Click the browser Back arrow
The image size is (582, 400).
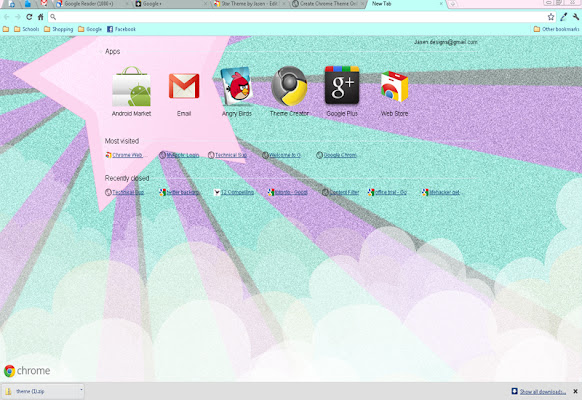(x=6, y=17)
